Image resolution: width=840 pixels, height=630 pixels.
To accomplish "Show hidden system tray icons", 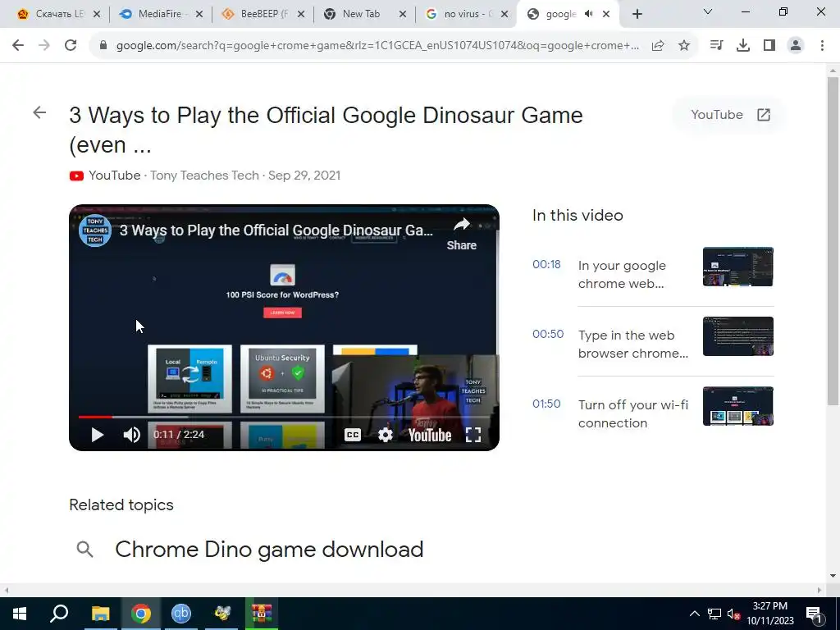I will [694, 614].
